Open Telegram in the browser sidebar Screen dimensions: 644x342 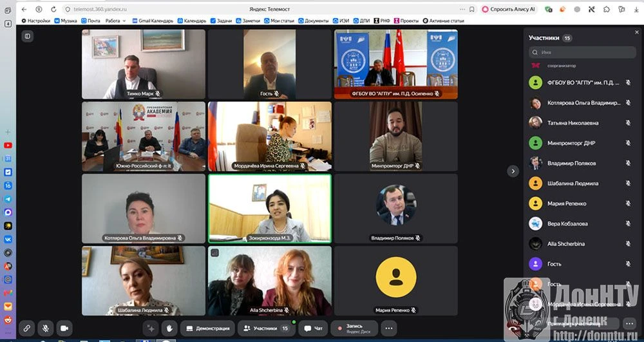pyautogui.click(x=8, y=199)
